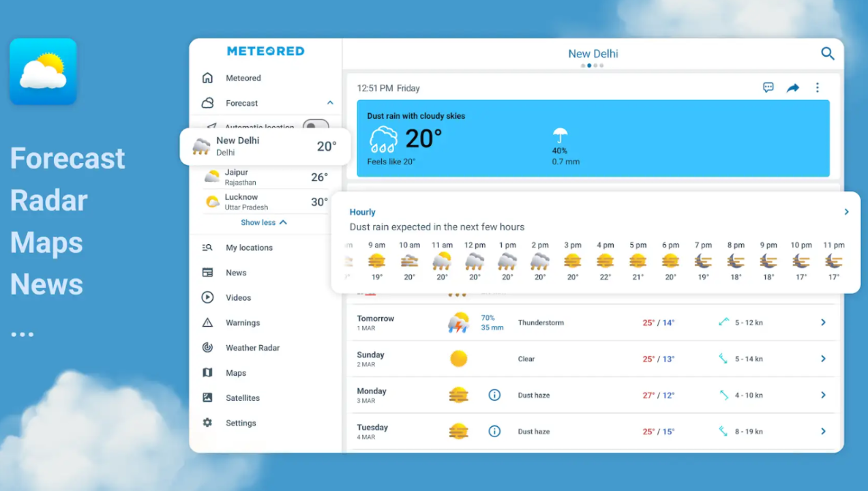
Task: Click the 7 pm hourly moon icon
Action: coord(703,261)
